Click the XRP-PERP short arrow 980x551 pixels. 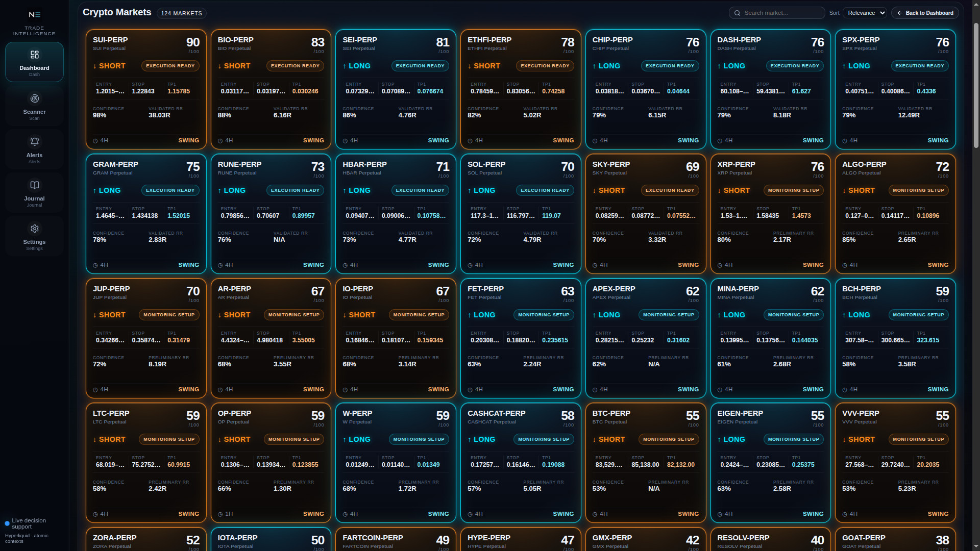[x=719, y=191]
